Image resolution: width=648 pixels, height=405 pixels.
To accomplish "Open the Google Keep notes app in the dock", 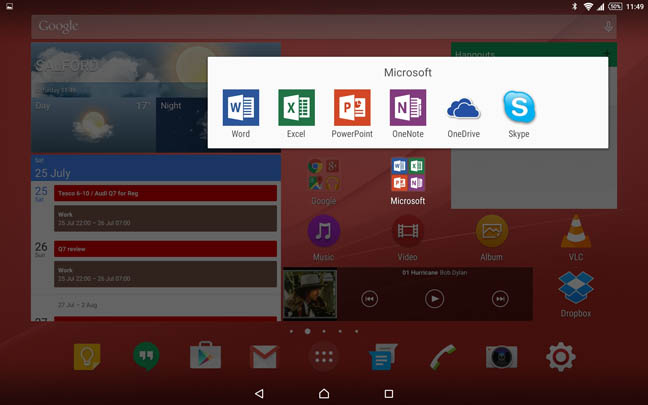I will click(87, 357).
